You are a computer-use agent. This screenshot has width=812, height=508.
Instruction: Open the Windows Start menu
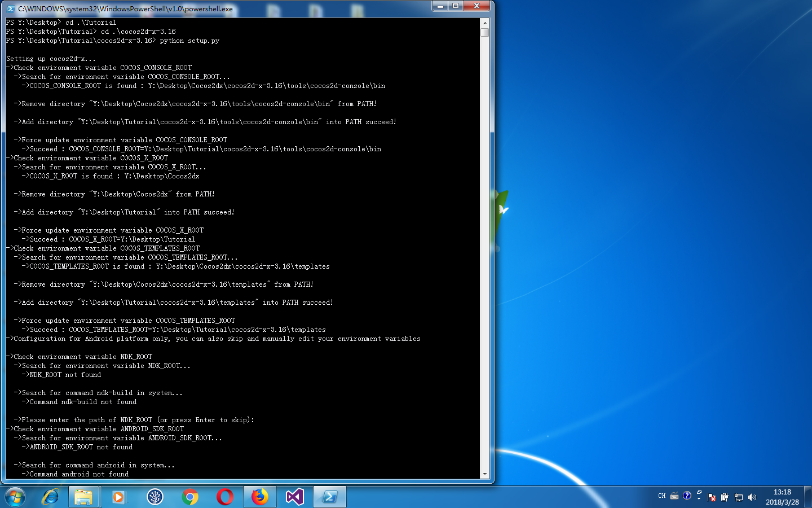(15, 497)
